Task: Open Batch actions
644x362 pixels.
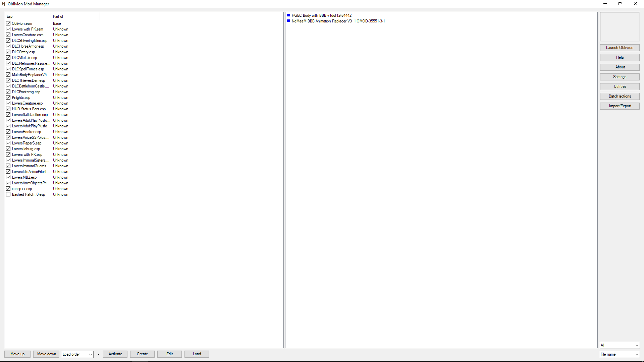Action: tap(620, 96)
